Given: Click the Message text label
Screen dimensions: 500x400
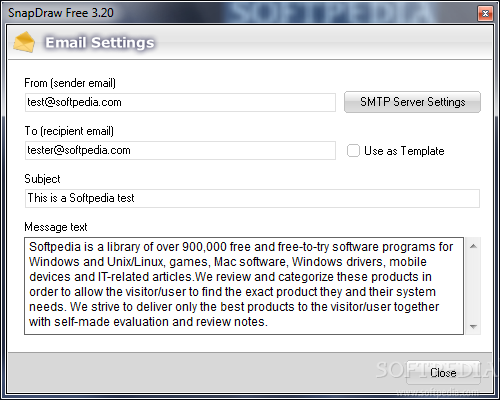Looking at the screenshot, I should pos(56,227).
